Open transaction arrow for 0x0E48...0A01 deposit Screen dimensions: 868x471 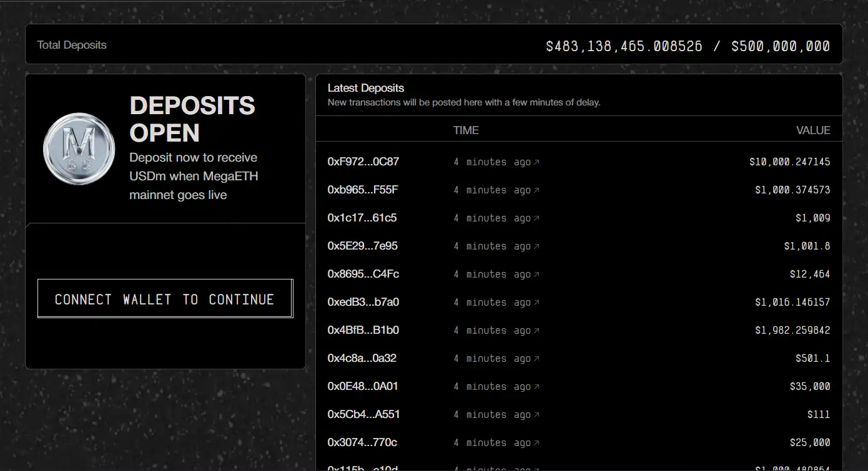coord(536,387)
